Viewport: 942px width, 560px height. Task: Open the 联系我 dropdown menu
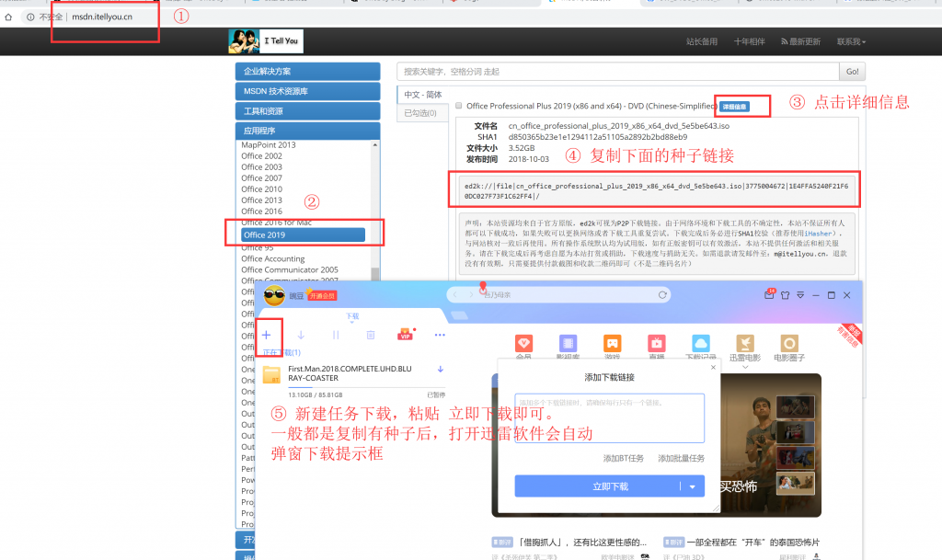click(851, 41)
